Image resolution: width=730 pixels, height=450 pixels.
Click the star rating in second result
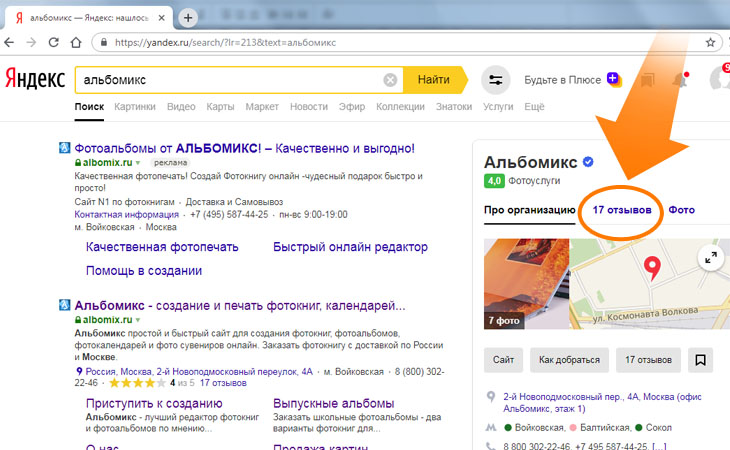click(x=137, y=383)
